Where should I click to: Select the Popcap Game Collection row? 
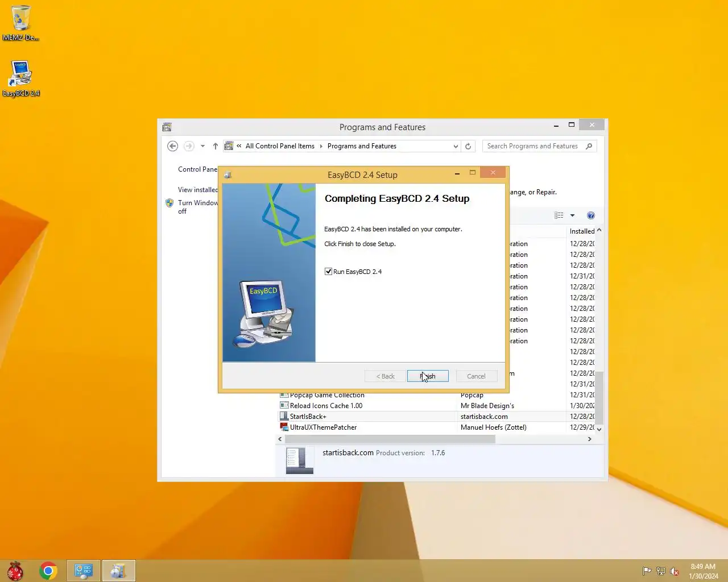[436, 395]
